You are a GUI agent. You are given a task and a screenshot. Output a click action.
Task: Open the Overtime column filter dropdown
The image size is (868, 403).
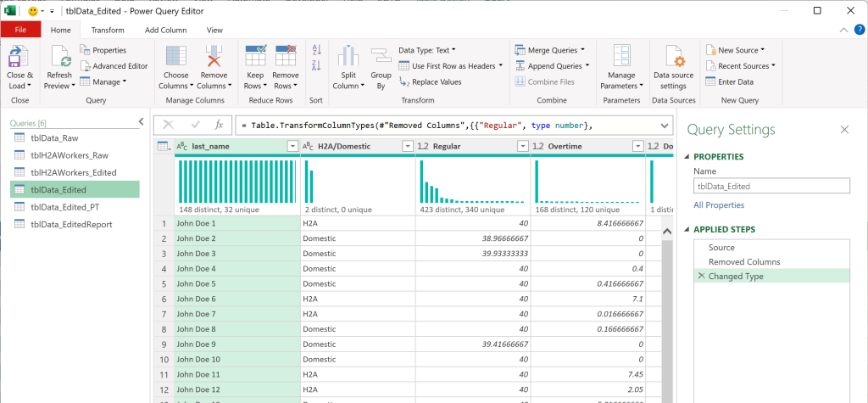pos(637,146)
